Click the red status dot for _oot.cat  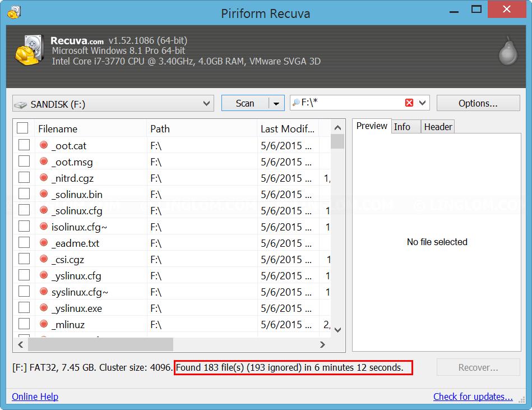click(43, 145)
